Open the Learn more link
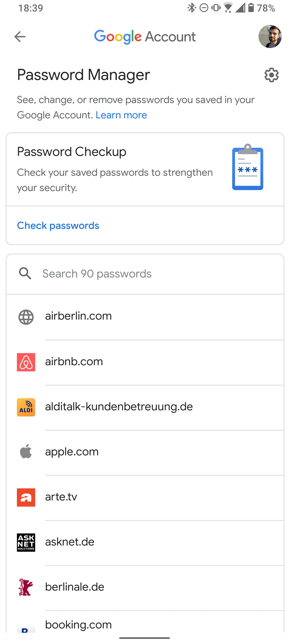 (121, 115)
